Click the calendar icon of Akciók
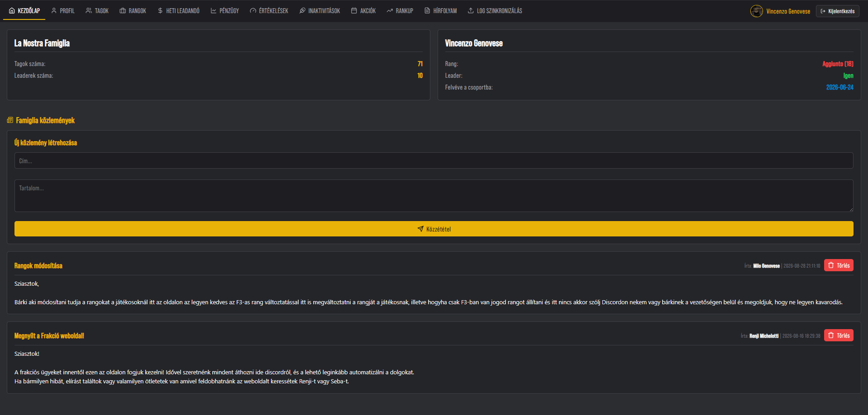The width and height of the screenshot is (868, 415). (354, 11)
